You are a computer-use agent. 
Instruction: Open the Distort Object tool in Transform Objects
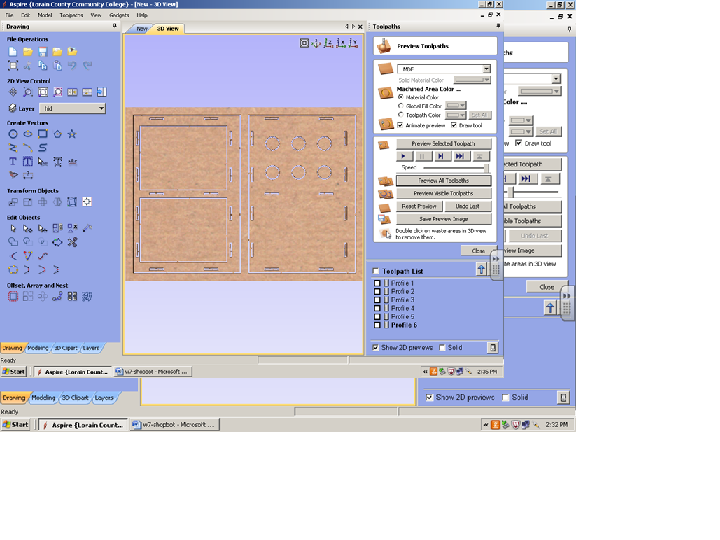click(72, 202)
